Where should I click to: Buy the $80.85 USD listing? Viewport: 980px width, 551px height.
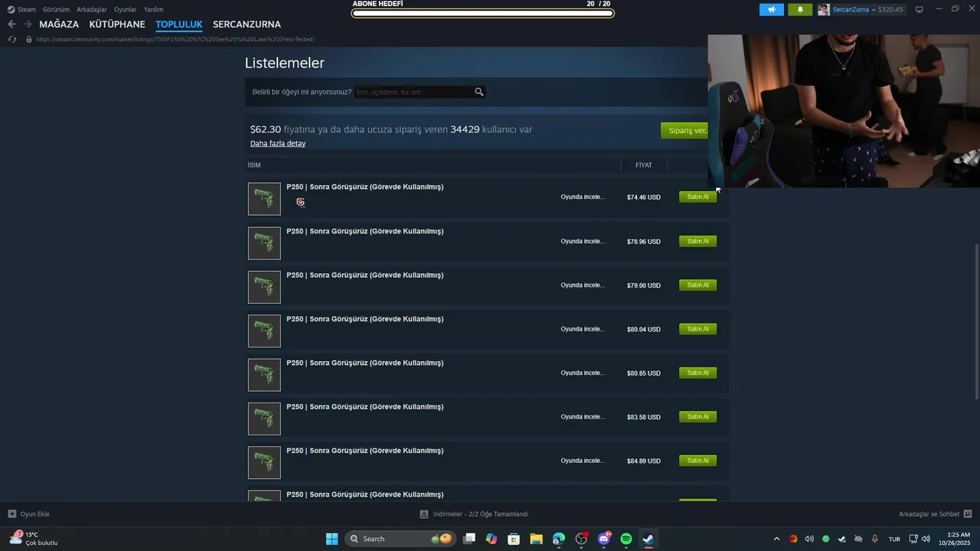coord(697,373)
